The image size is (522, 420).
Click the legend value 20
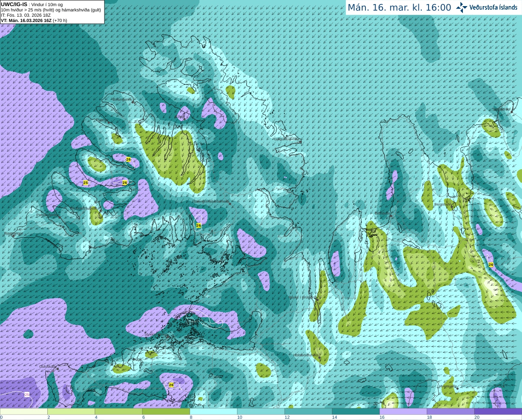pyautogui.click(x=477, y=417)
